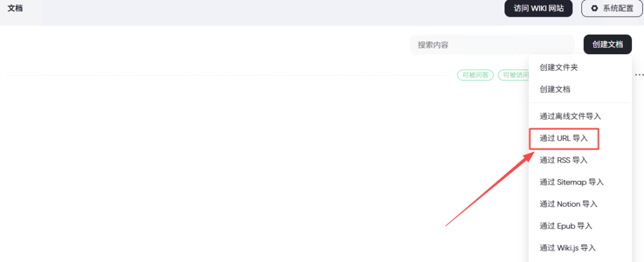Image resolution: width=644 pixels, height=262 pixels.
Task: Switch to the 文档 tab heading
Action: point(15,8)
